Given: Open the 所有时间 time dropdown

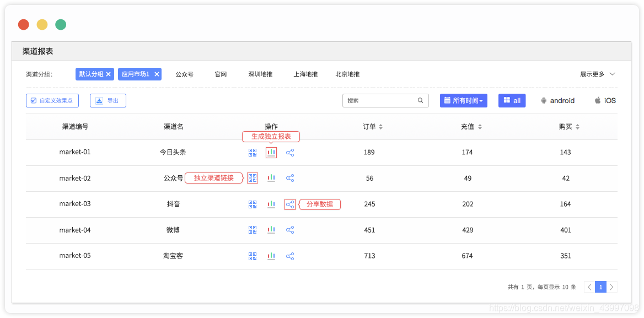Looking at the screenshot, I should point(464,100).
